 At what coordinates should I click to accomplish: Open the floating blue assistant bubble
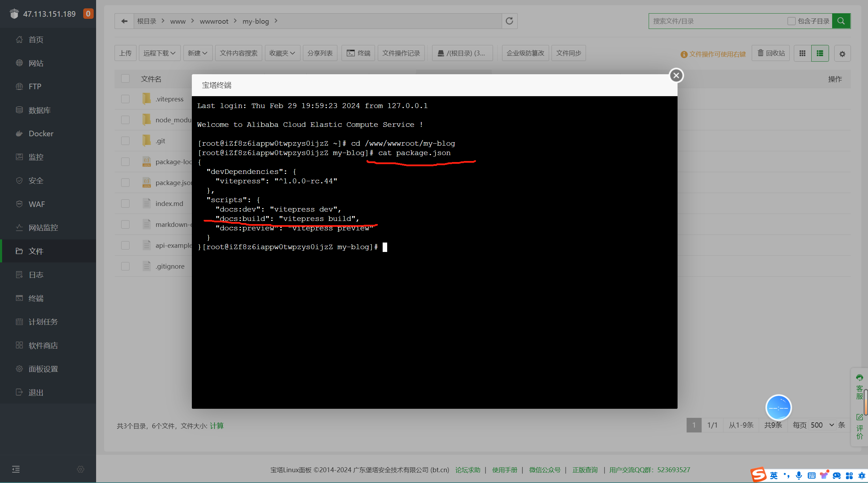[x=779, y=407]
